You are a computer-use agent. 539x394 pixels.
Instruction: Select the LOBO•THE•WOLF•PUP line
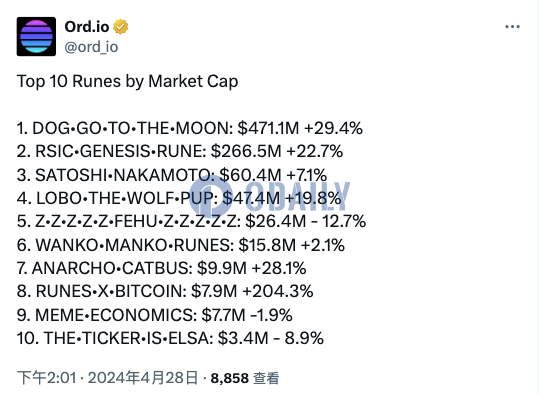pos(179,198)
